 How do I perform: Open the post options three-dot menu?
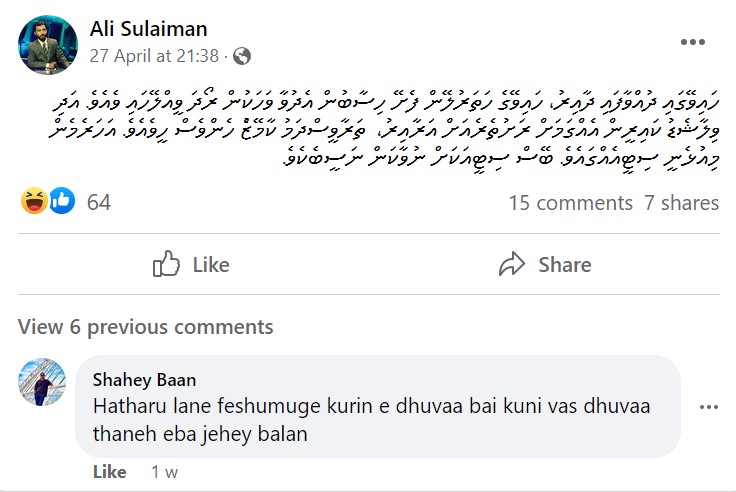pos(693,42)
